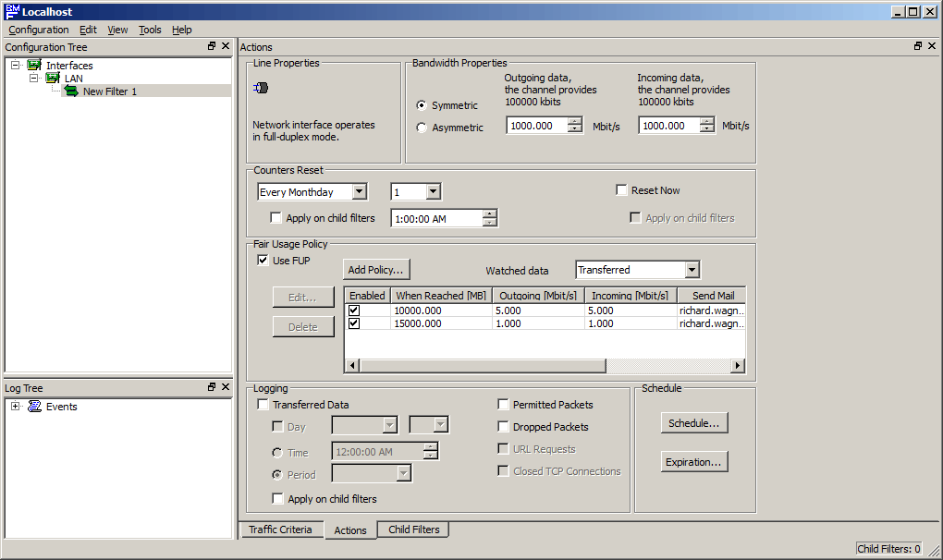Screen dimensions: 943x560
Task: Undock the Configuration Tree panel
Action: (x=212, y=46)
